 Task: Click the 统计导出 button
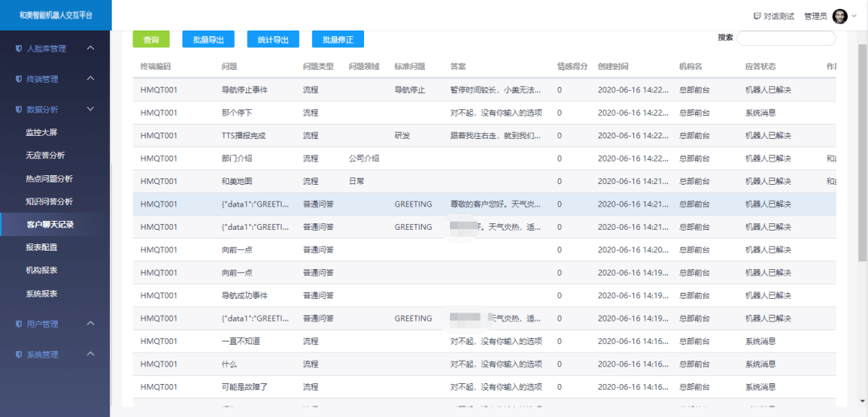click(x=273, y=39)
